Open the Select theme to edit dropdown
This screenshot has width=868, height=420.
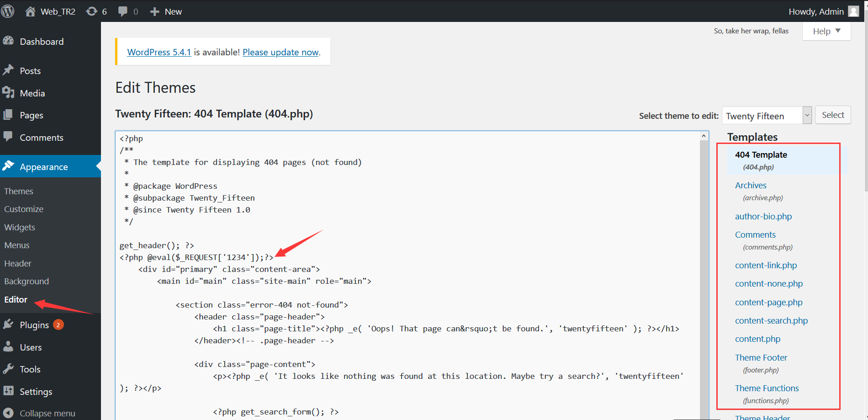pos(767,115)
